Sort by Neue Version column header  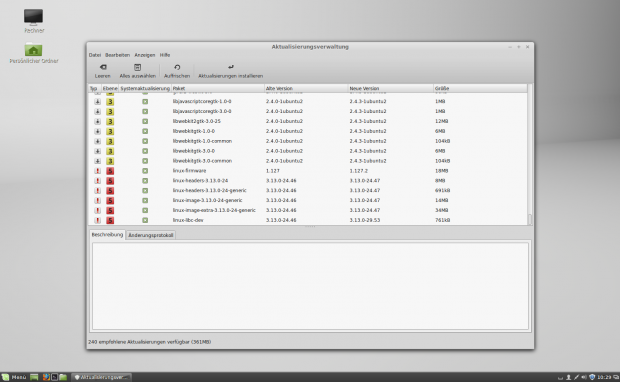390,89
